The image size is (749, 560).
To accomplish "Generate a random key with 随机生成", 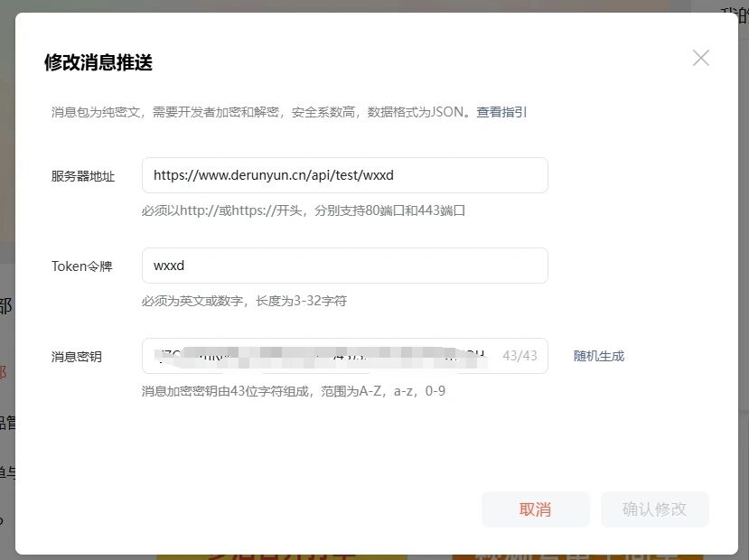I will (x=599, y=356).
